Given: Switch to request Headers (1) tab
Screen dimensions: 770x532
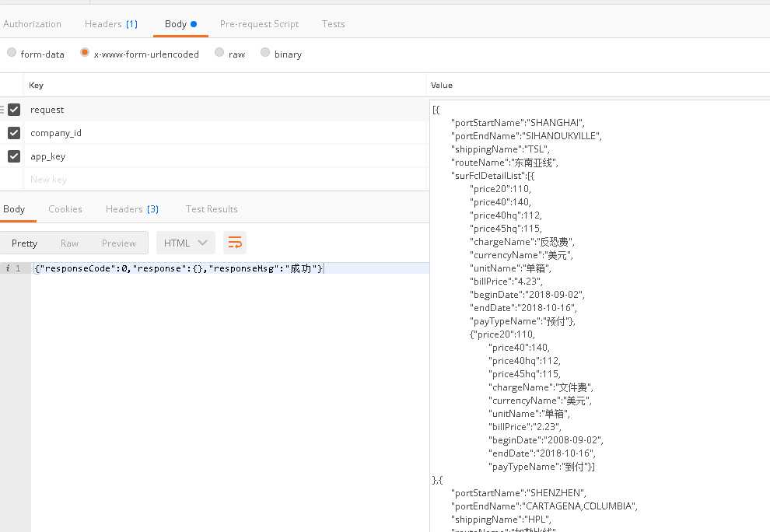Looking at the screenshot, I should pos(111,24).
